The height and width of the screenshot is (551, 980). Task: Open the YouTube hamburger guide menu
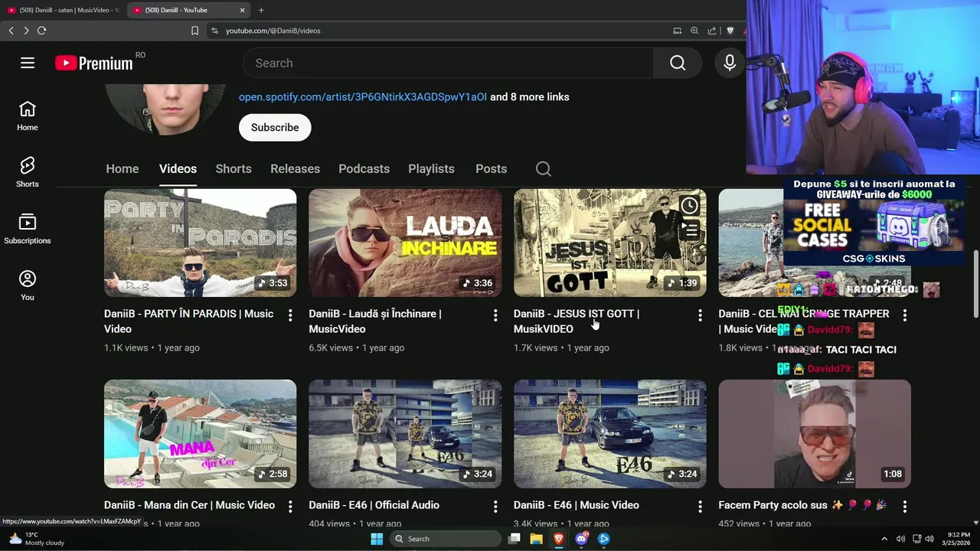pyautogui.click(x=28, y=63)
